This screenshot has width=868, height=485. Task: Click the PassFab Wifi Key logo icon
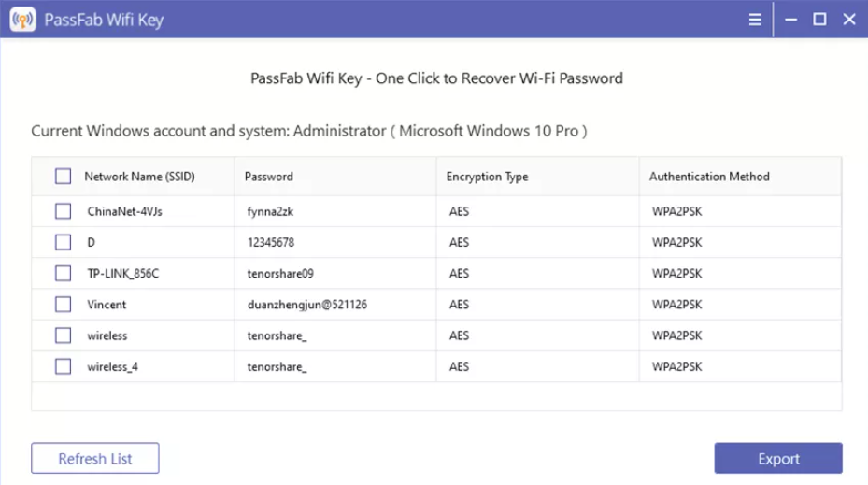22,20
